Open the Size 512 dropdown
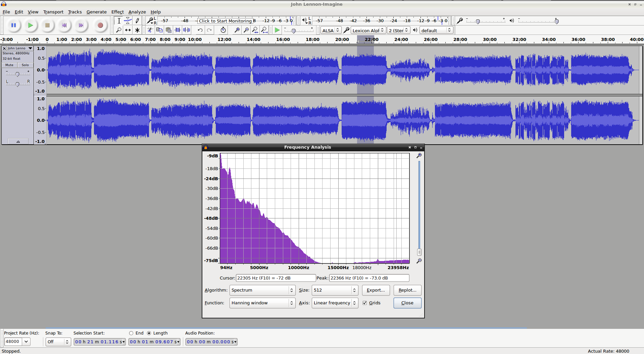The image size is (644, 354). tap(335, 290)
